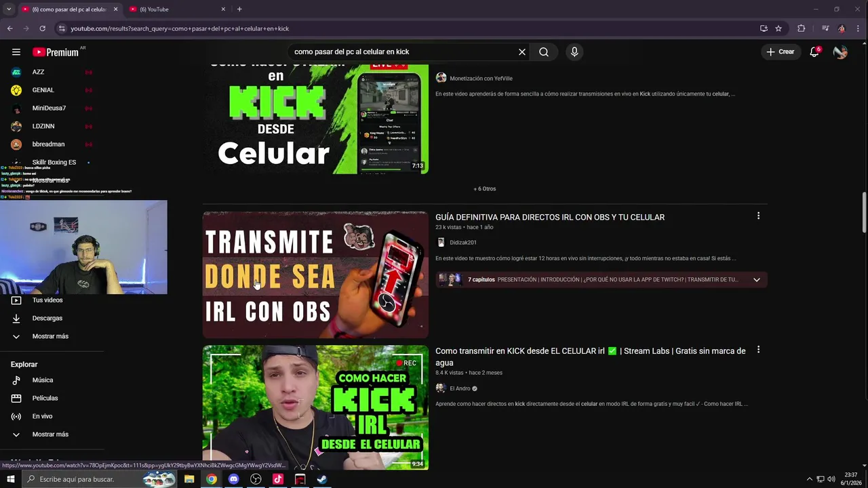
Task: Open Discord from the taskbar
Action: 234,479
